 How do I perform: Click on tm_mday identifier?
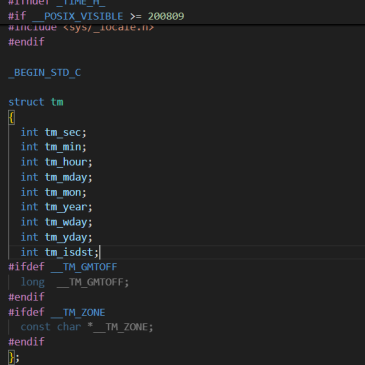pos(66,177)
